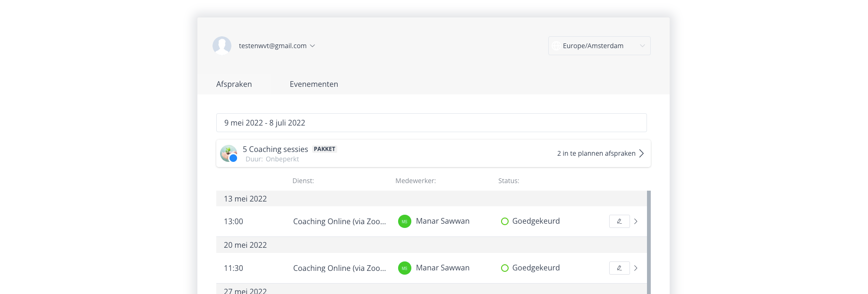The height and width of the screenshot is (294, 868).
Task: Switch to the Afspraken tab
Action: click(234, 84)
